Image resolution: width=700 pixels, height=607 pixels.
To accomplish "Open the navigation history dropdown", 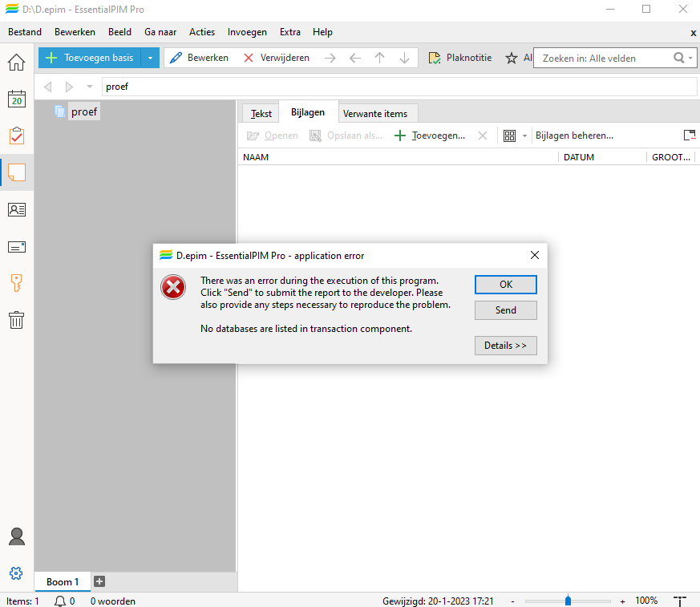I will [x=89, y=87].
